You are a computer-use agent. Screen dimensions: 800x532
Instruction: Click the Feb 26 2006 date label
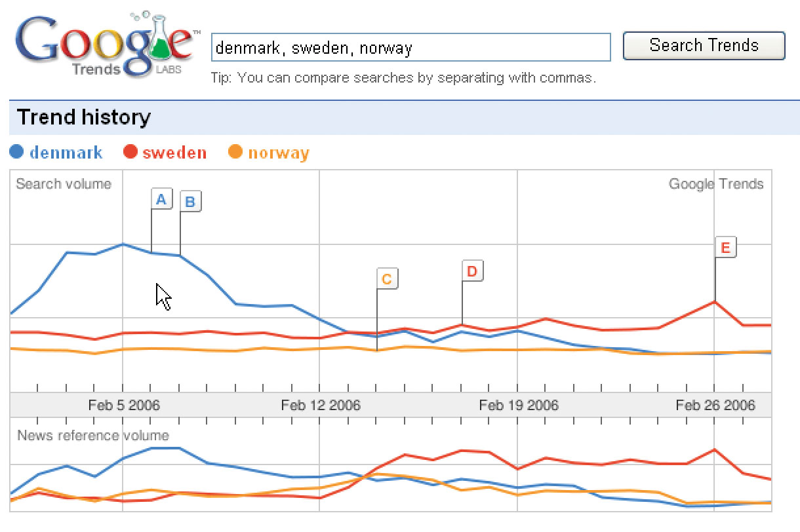[715, 406]
